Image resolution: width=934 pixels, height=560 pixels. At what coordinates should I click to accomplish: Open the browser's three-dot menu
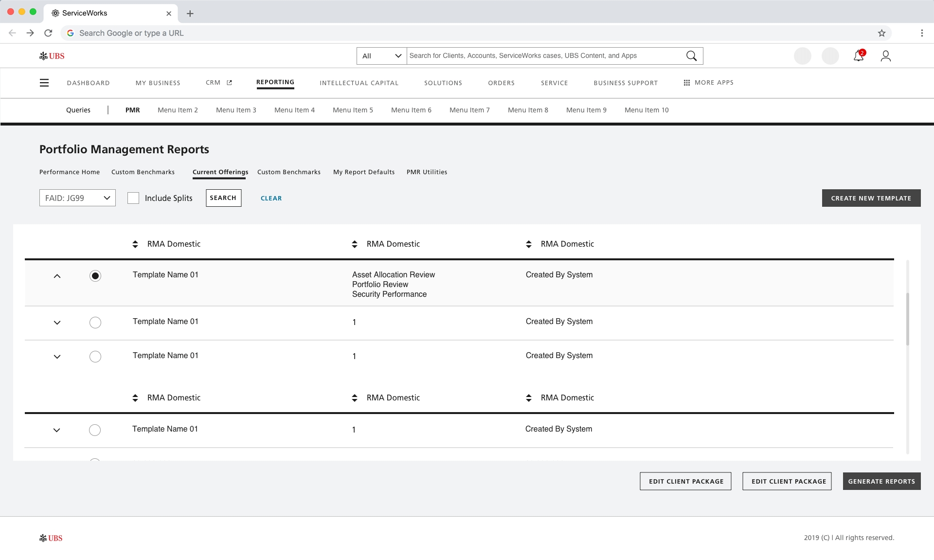pos(921,33)
